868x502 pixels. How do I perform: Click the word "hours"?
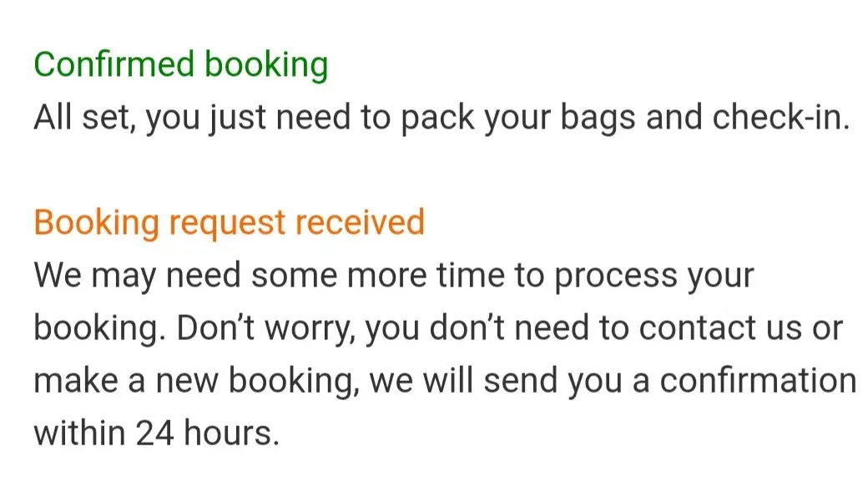tap(235, 434)
